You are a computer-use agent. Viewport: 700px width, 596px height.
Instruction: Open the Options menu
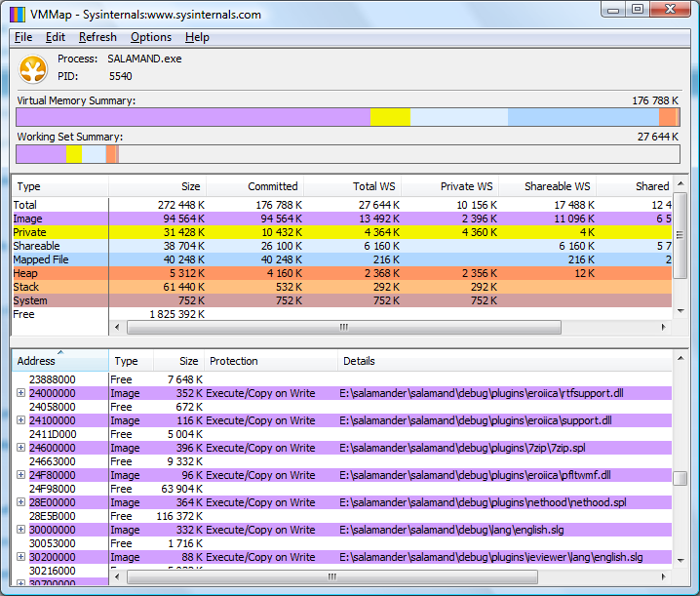(x=151, y=37)
